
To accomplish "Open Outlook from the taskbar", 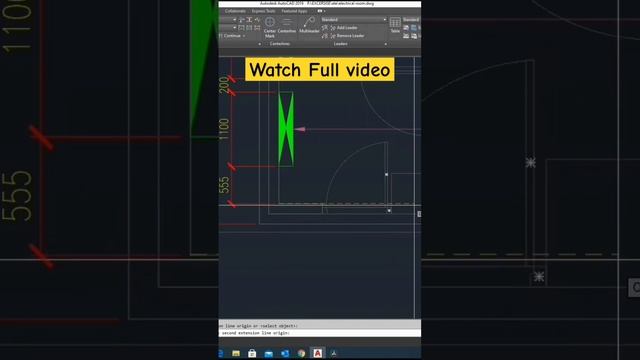I will click(285, 353).
